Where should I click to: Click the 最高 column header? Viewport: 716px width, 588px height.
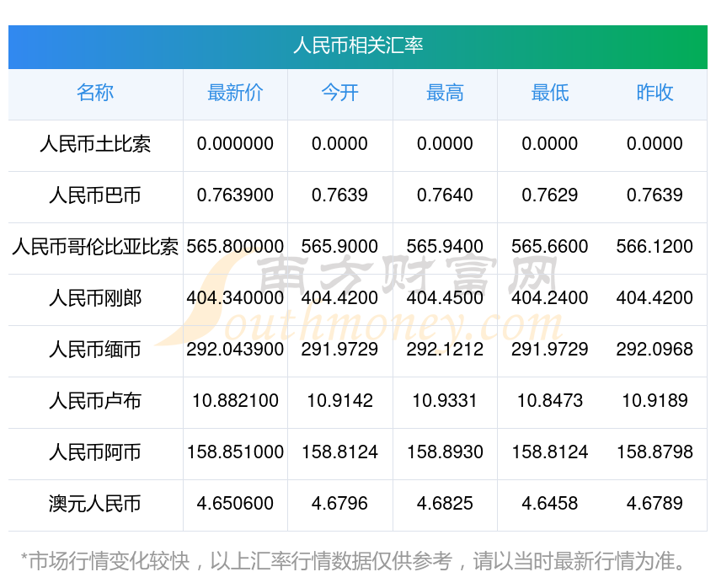(445, 93)
